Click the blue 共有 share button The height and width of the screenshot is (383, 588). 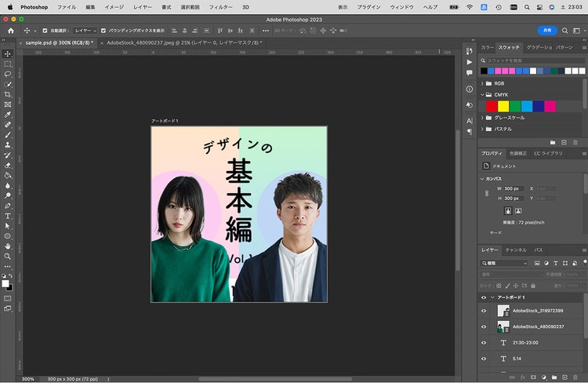[x=547, y=31]
